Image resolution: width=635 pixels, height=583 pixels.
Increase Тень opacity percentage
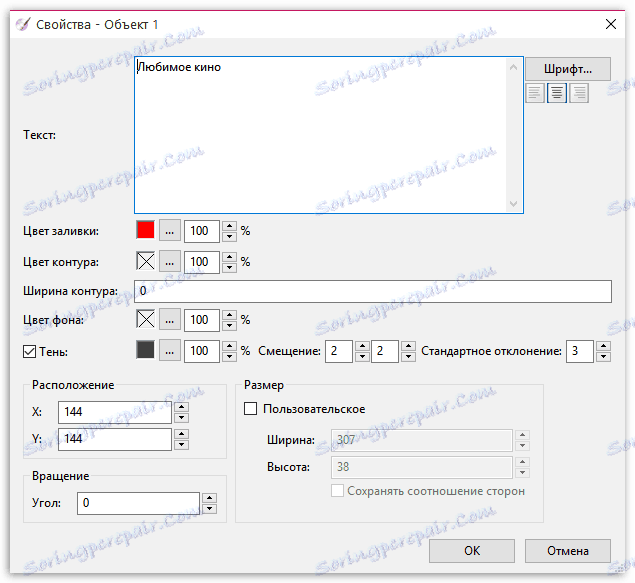click(230, 346)
